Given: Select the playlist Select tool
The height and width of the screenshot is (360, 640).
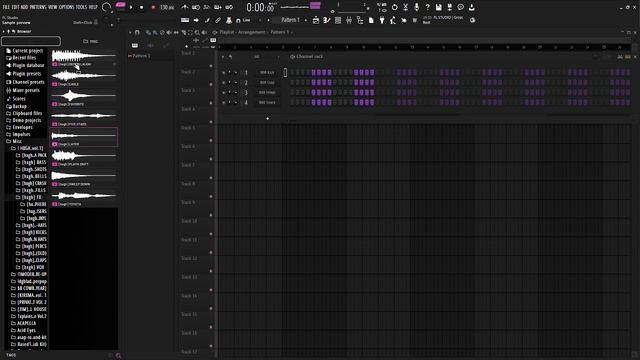Looking at the screenshot, I should tap(190, 32).
